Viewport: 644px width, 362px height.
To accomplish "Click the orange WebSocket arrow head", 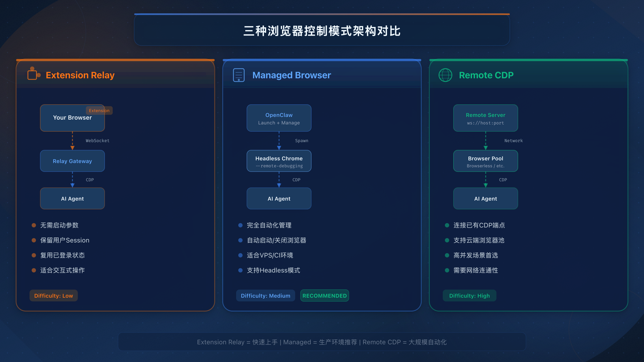I will pyautogui.click(x=72, y=148).
